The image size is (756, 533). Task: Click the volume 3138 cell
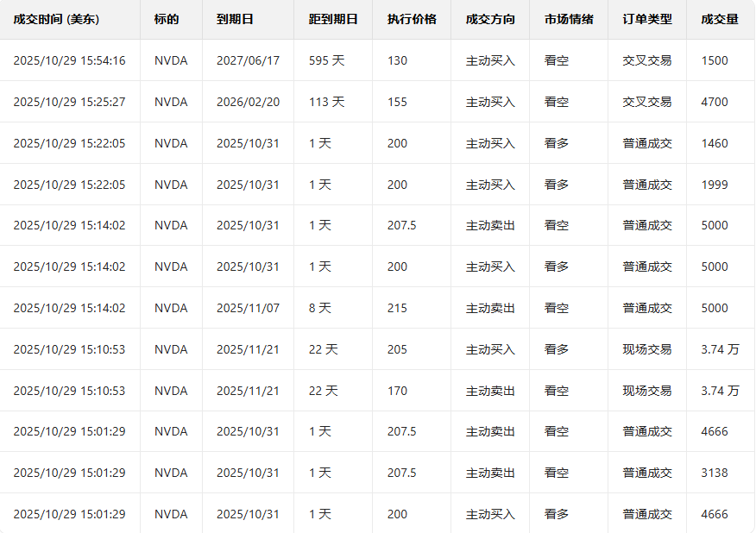pos(715,473)
